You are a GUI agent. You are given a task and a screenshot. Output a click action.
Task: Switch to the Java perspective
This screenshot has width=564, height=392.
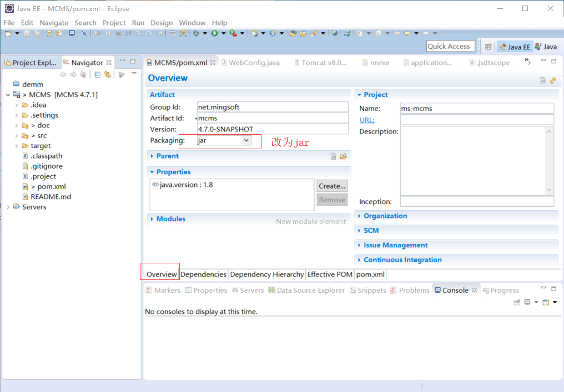point(546,47)
